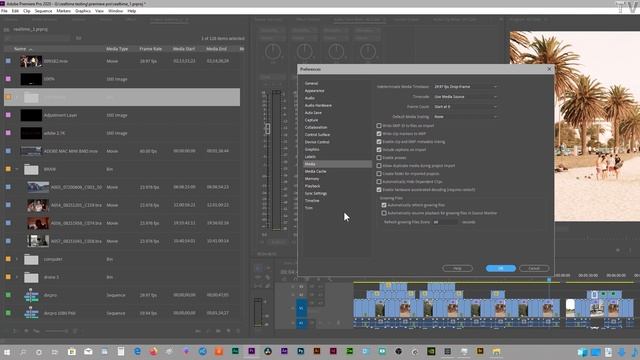This screenshot has width=640, height=360.
Task: Collapse the BRAW bin
Action: point(17,169)
